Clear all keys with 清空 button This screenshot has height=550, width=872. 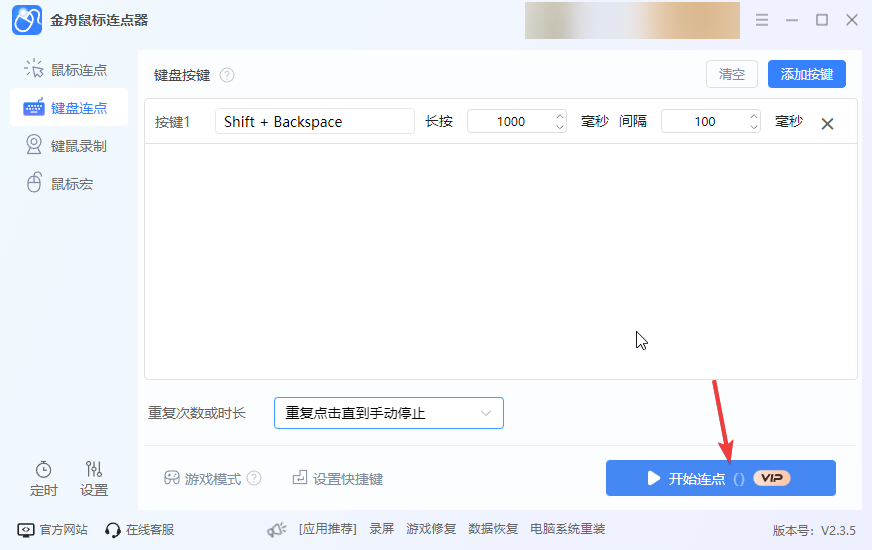pyautogui.click(x=731, y=74)
